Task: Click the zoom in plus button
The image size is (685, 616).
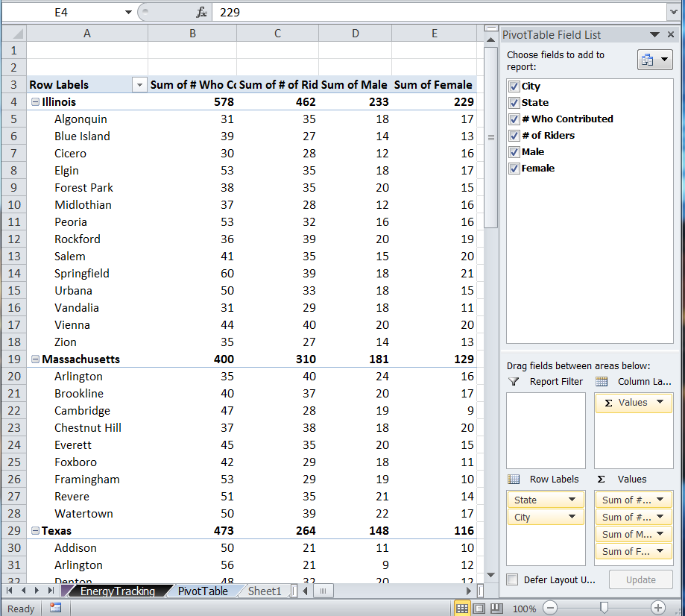Action: tap(657, 608)
